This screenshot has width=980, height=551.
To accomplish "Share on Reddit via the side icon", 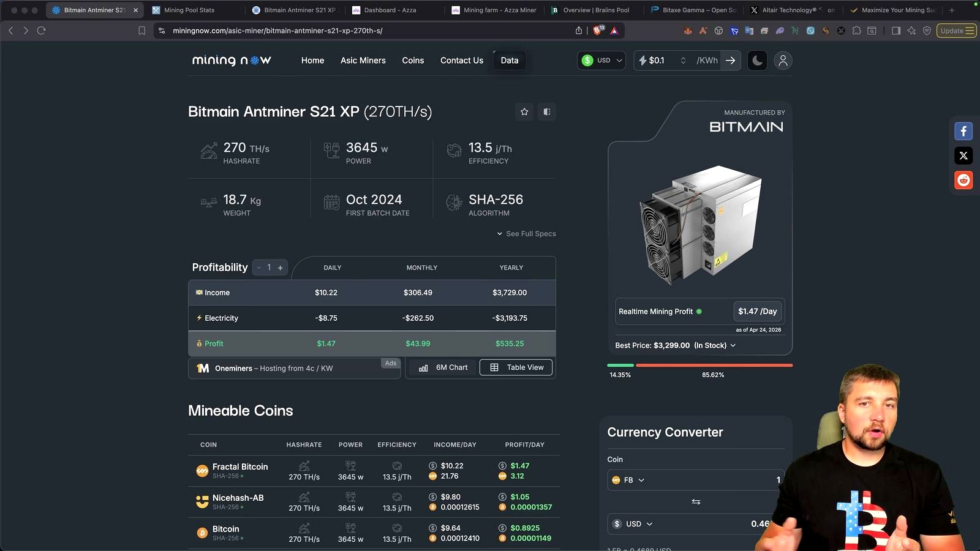I will 963,180.
